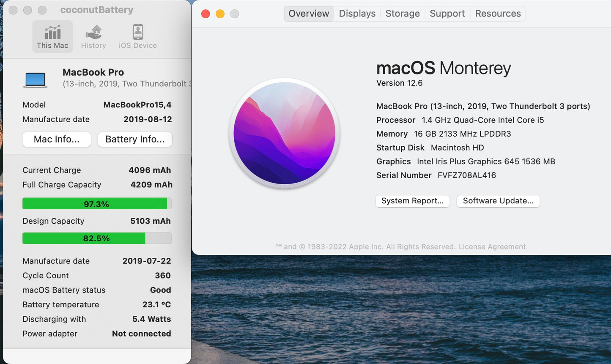Image resolution: width=611 pixels, height=364 pixels.
Task: Switch to the iOS Device view
Action: [x=137, y=36]
